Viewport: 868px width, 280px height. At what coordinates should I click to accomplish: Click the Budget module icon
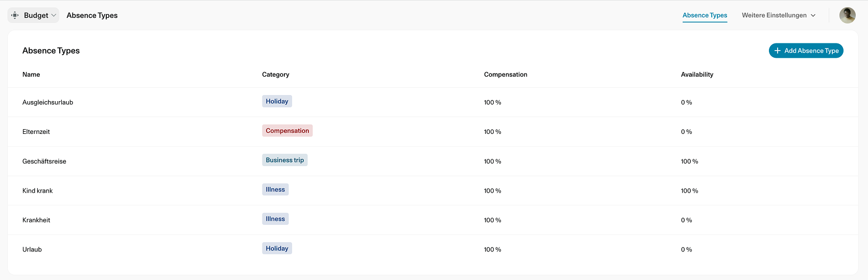(15, 15)
